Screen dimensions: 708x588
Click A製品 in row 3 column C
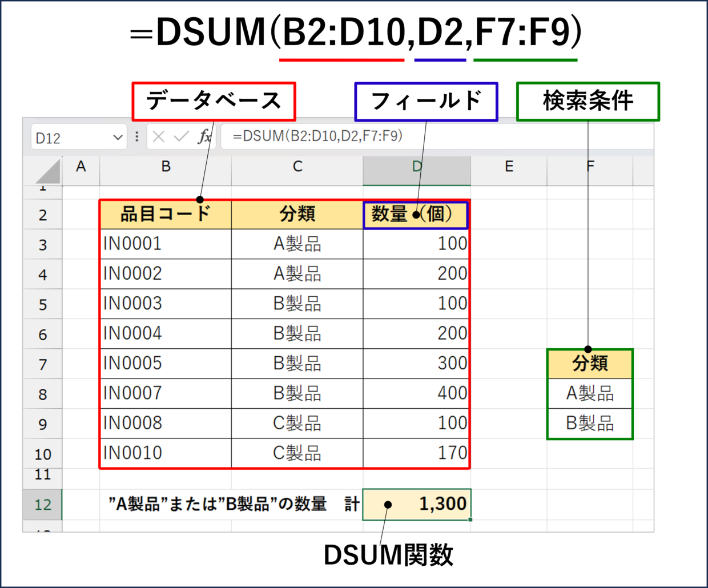[x=297, y=244]
